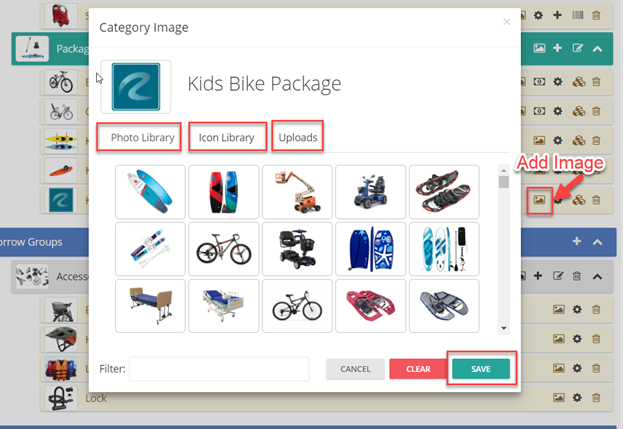Click stacked boxes icon on kayak row

pyautogui.click(x=579, y=140)
